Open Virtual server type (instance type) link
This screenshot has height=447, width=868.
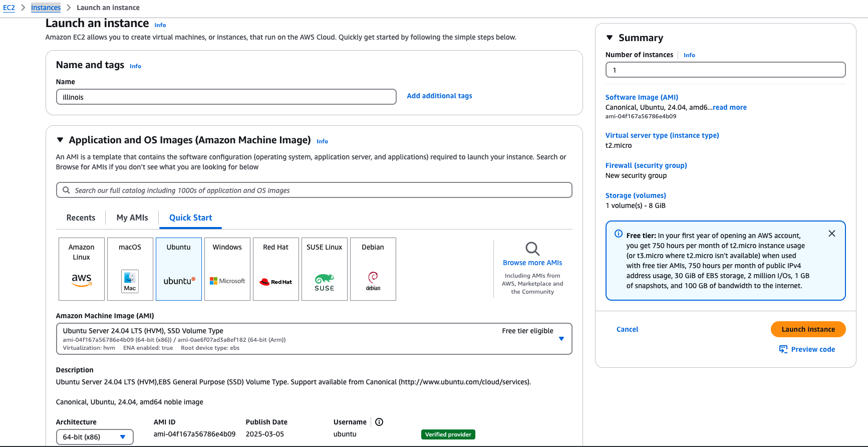662,135
